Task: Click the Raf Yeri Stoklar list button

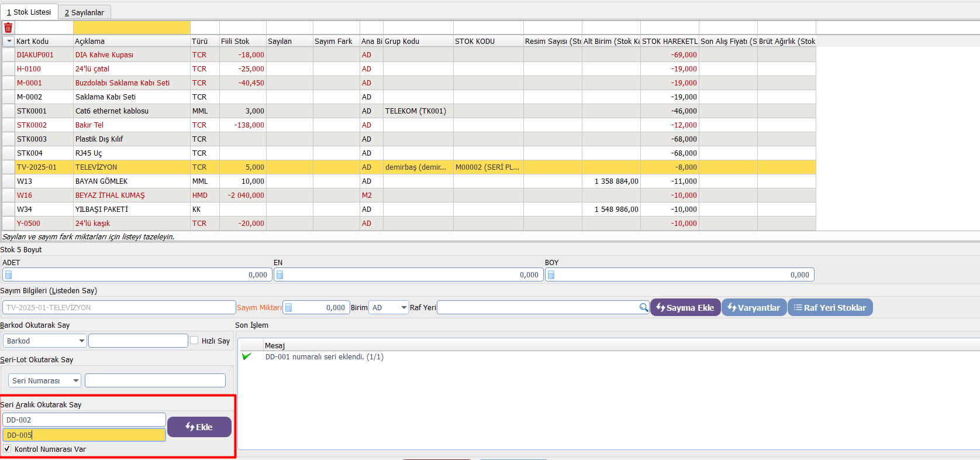Action: (x=830, y=308)
